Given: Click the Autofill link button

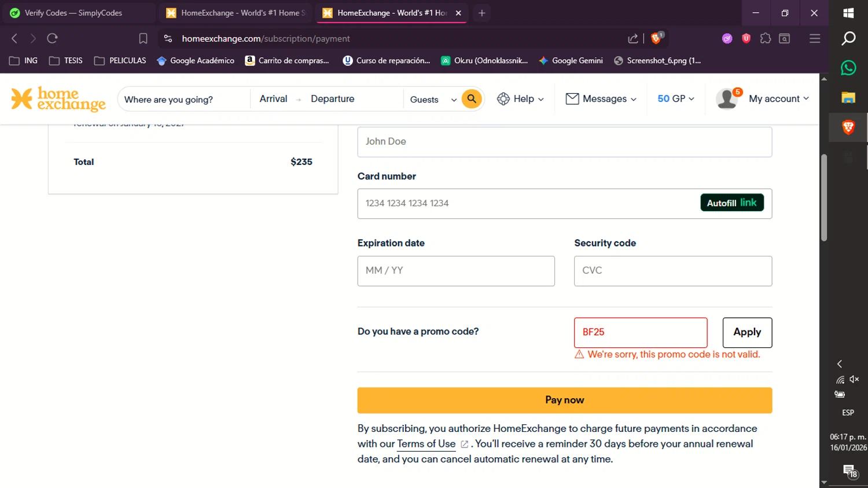Looking at the screenshot, I should click(x=732, y=203).
